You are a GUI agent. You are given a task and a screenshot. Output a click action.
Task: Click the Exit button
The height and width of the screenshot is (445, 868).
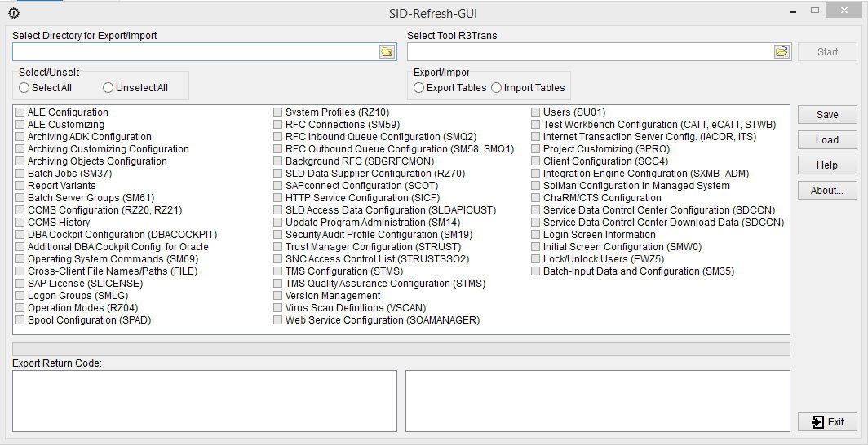click(827, 422)
